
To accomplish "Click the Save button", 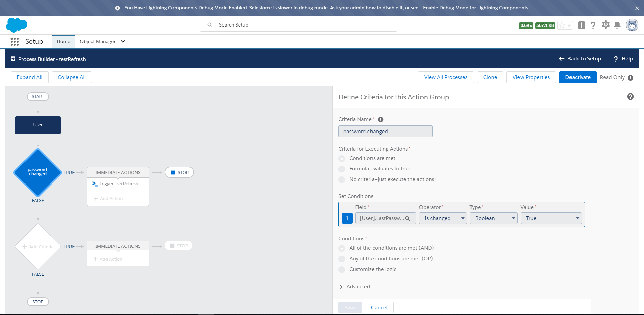I will click(x=350, y=308).
